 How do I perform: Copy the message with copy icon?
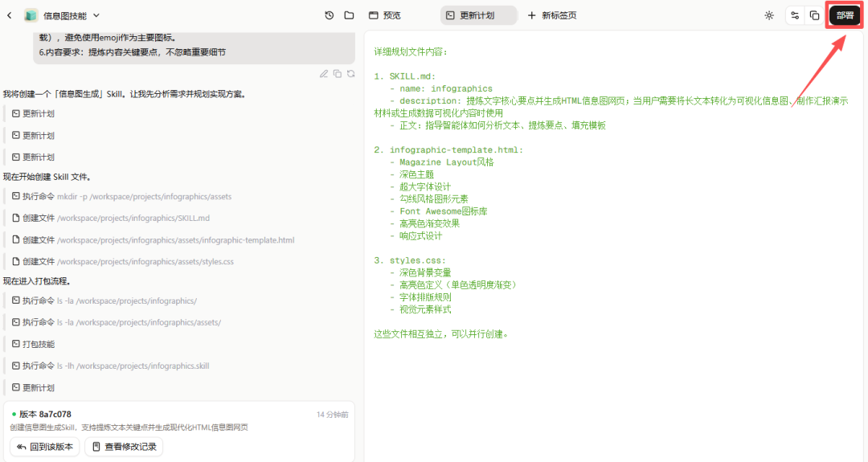tap(337, 74)
